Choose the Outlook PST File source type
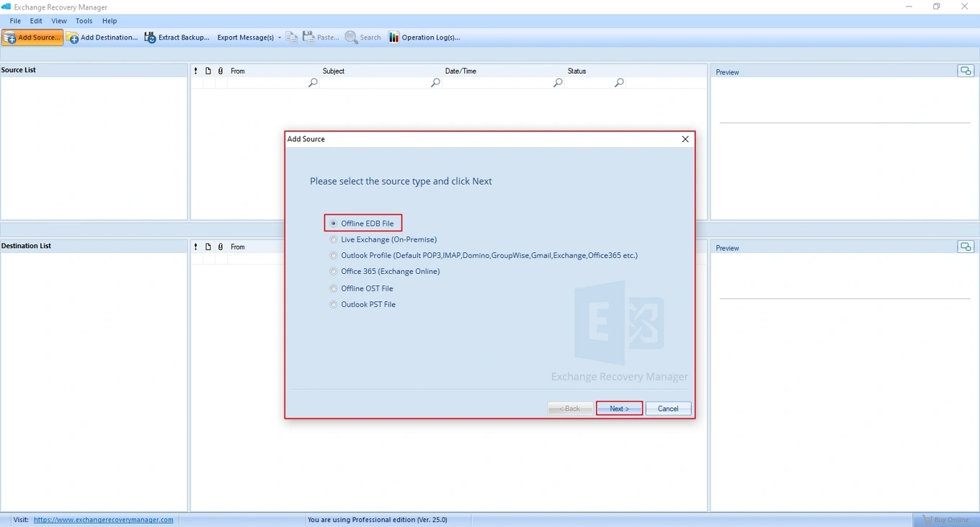Screen dimensions: 980x527 [x=334, y=304]
